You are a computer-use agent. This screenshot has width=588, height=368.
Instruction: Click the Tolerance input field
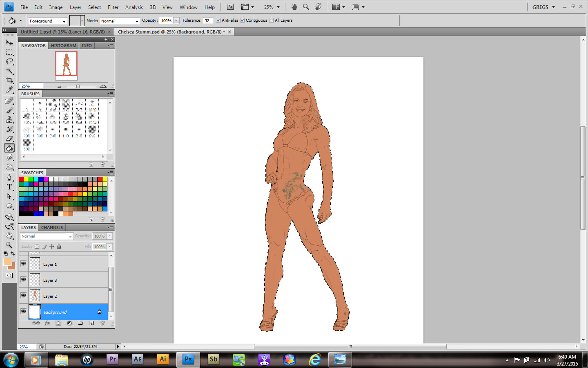[x=208, y=20]
